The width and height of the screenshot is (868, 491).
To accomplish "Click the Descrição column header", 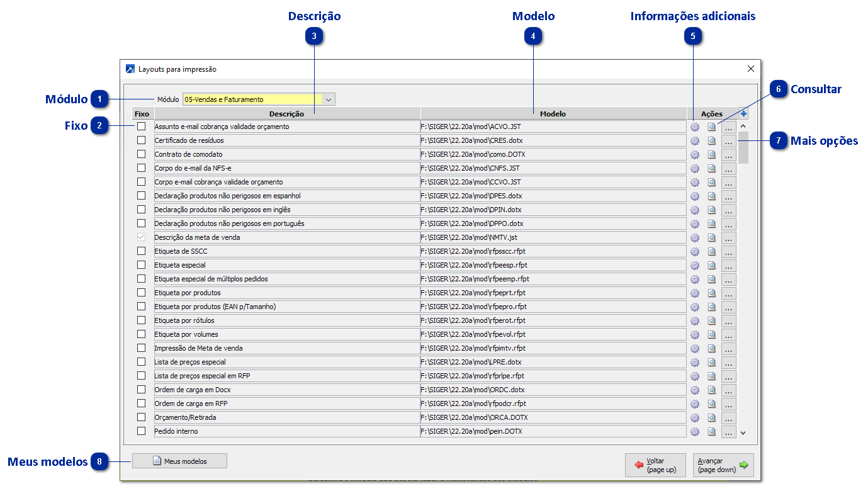I will tap(287, 114).
